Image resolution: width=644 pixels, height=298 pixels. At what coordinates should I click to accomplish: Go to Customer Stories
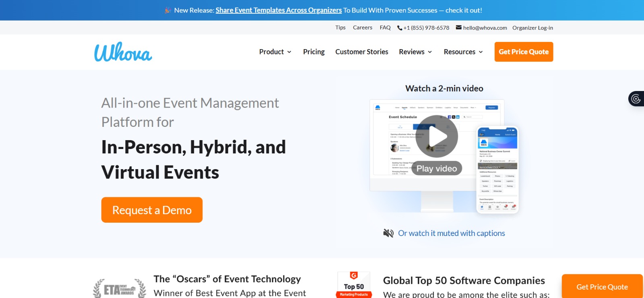[x=361, y=52]
